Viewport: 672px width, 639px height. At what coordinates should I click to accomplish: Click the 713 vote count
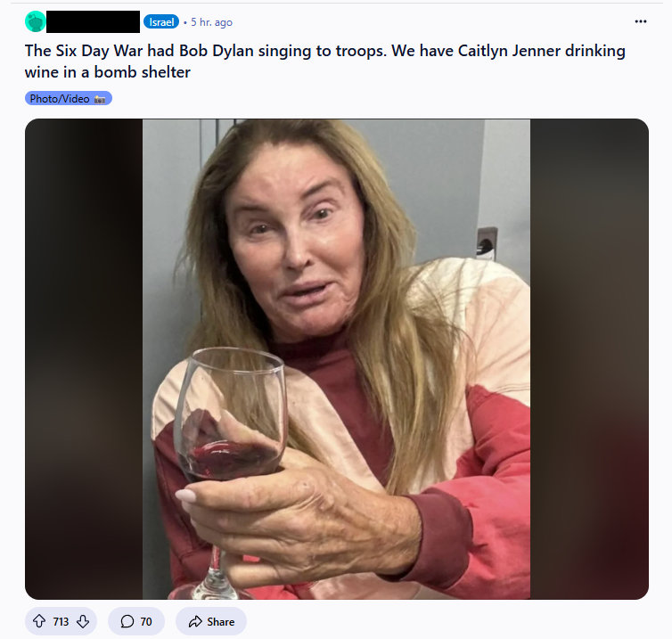coord(61,621)
